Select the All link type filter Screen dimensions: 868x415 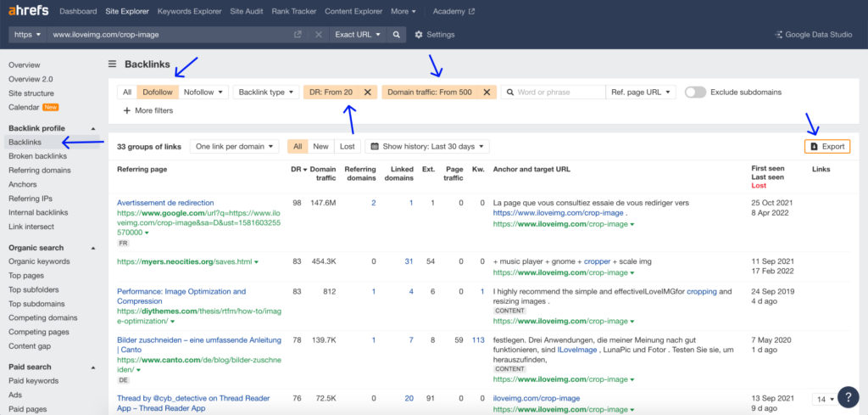point(127,93)
